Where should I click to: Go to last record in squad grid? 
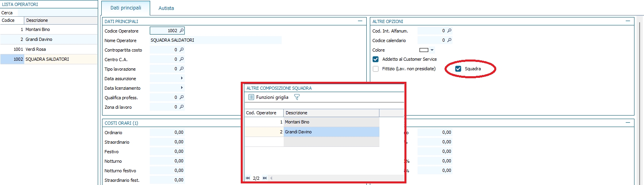(x=265, y=178)
